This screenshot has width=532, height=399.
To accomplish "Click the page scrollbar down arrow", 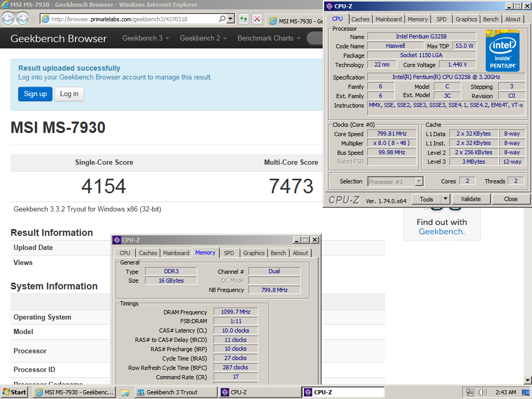I will point(528,380).
